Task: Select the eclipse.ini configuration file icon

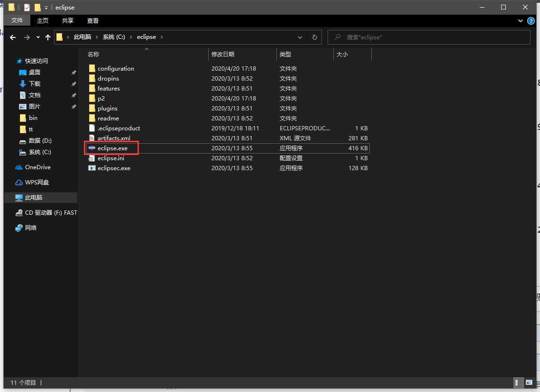Action: pyautogui.click(x=92, y=158)
